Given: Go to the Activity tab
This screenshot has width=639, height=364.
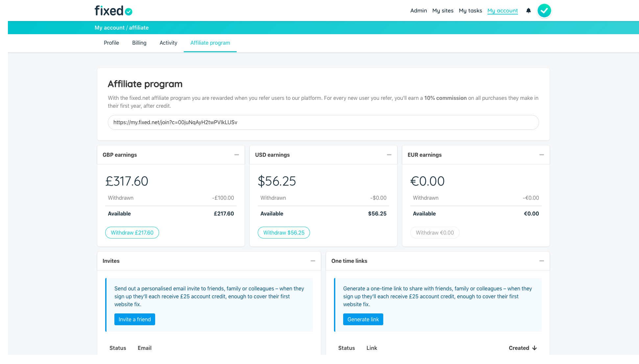Looking at the screenshot, I should (168, 43).
